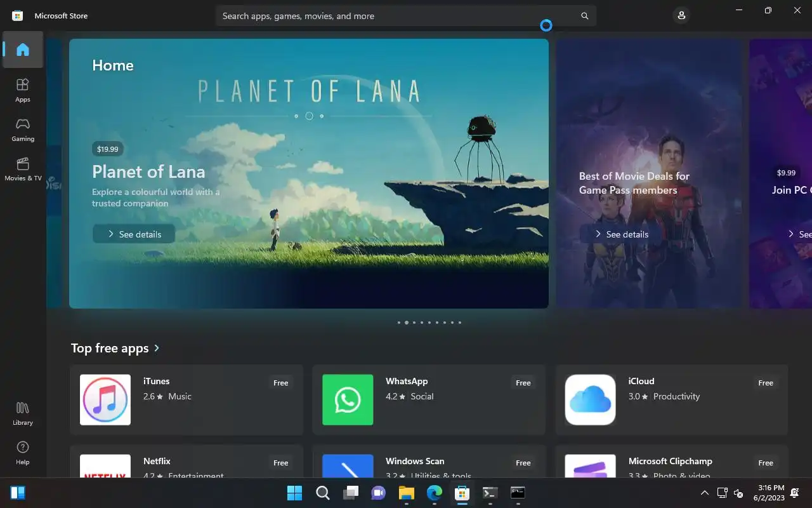Screen dimensions: 812x508
Task: Click Free button for WhatsApp
Action: click(x=523, y=383)
